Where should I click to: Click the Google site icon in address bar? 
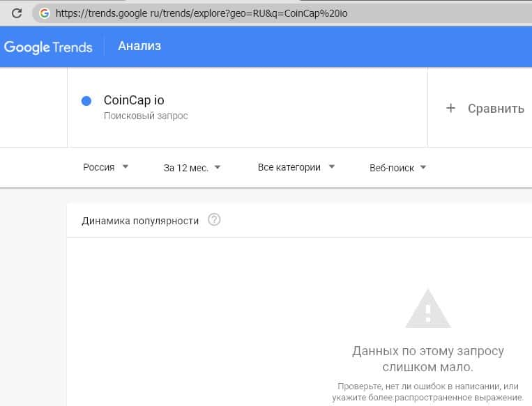[x=45, y=13]
